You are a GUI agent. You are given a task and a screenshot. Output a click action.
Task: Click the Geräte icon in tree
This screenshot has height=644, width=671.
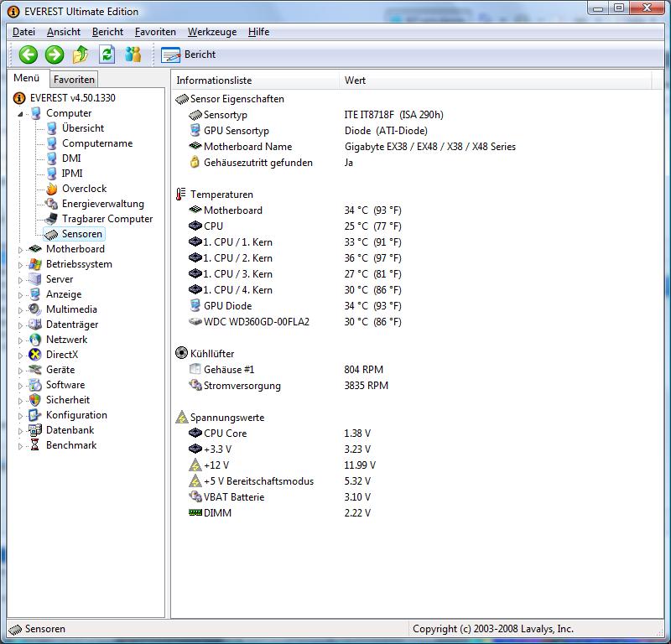(x=34, y=369)
